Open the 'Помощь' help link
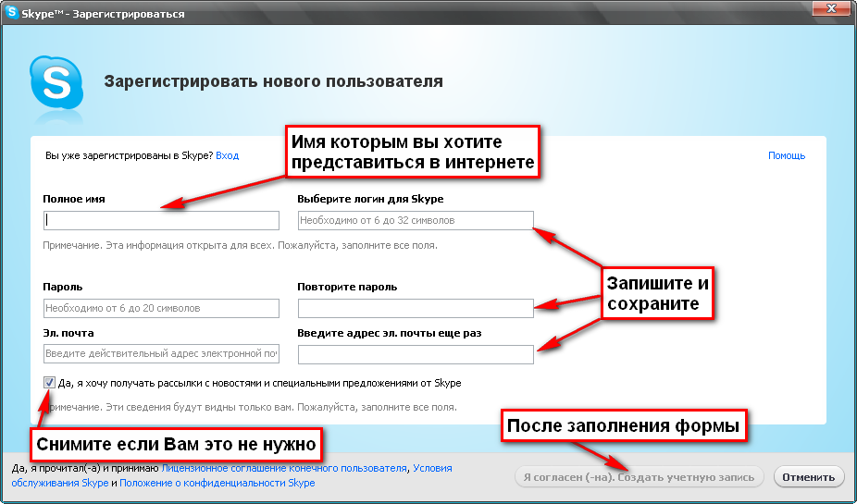 787,155
